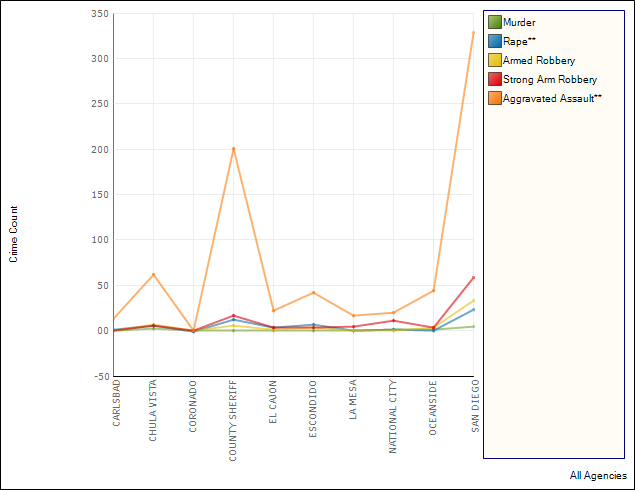This screenshot has height=490, width=635.
Task: Select the Murder legend label
Action: coord(519,22)
